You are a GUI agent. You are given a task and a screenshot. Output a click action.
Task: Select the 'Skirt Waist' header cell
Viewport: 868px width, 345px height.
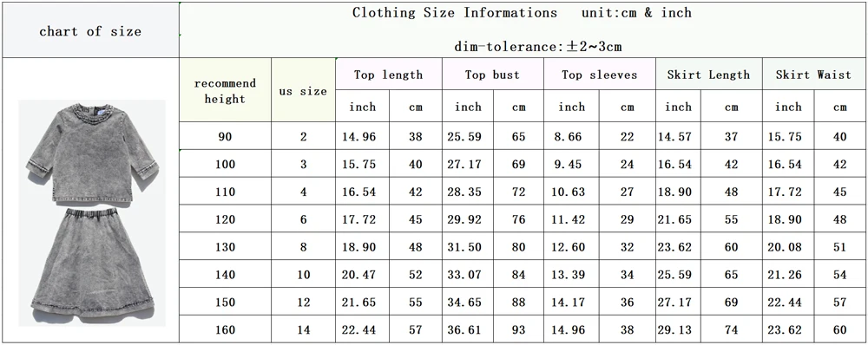tap(814, 75)
